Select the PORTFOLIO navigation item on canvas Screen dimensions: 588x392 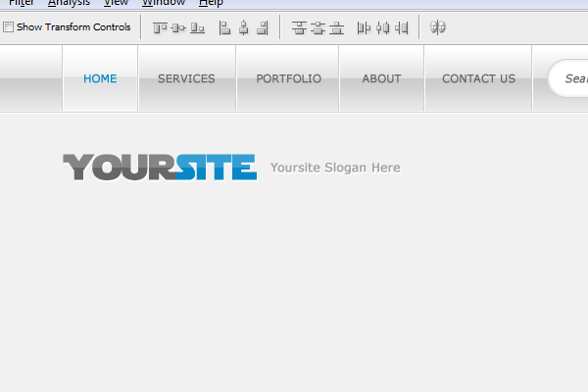pyautogui.click(x=289, y=78)
